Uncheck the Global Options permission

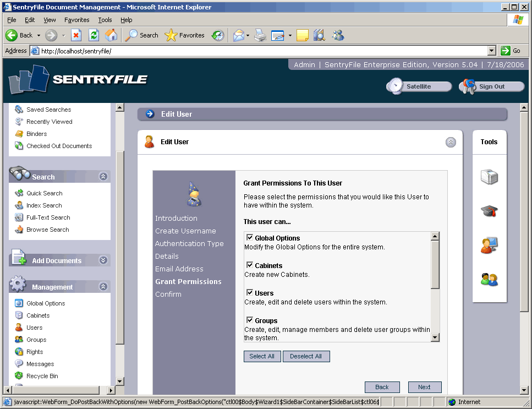[x=250, y=238]
